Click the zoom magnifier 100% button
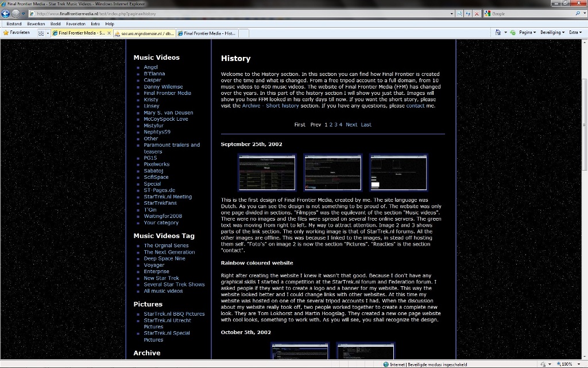The width and height of the screenshot is (588, 368). [x=564, y=364]
